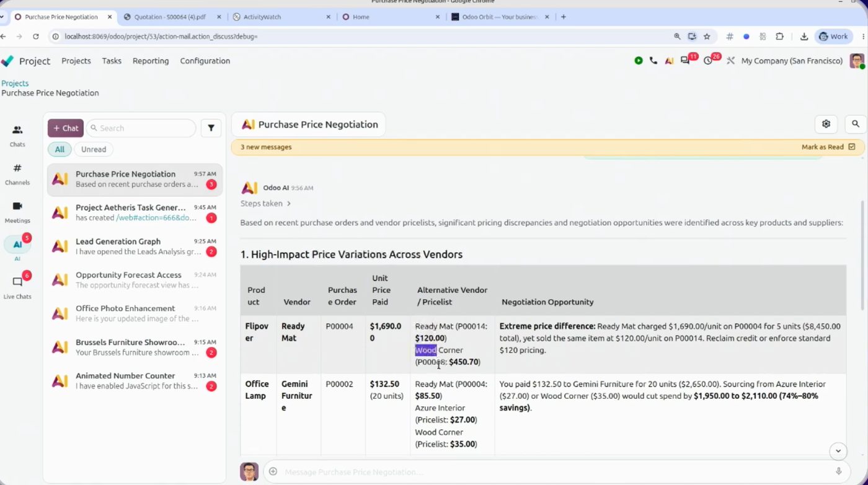
Task: Open the user avatar menu in navbar
Action: pyautogui.click(x=857, y=61)
